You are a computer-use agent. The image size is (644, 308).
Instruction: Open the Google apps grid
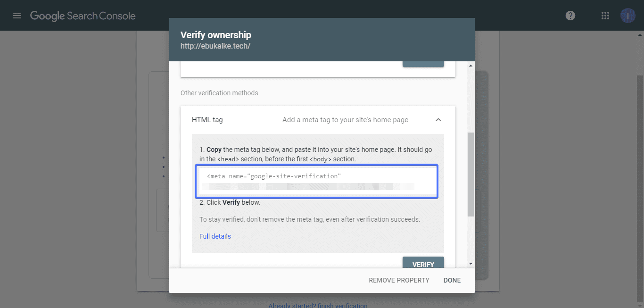(x=605, y=16)
